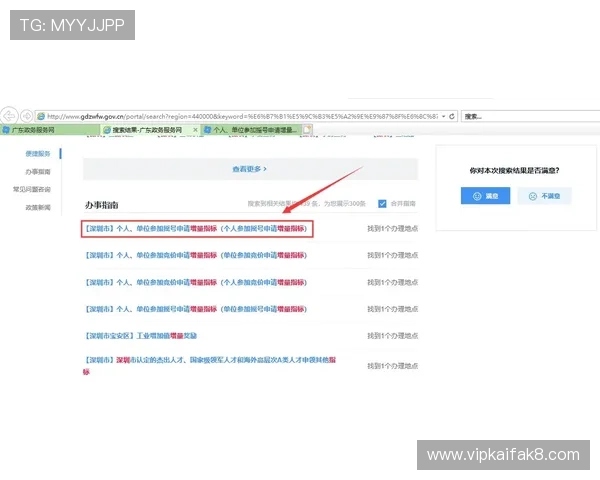Open 个人参加竞价申请增量指标 result link
The width and height of the screenshot is (600, 480).
[x=196, y=282]
